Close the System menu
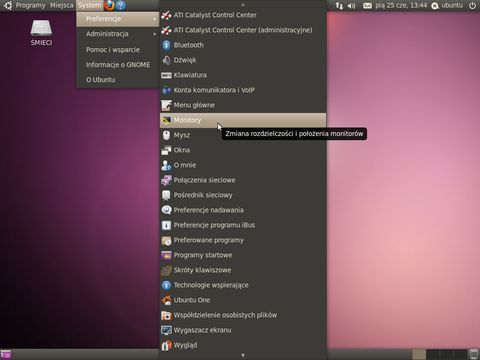Image resolution: width=480 pixels, height=360 pixels. 89,5
